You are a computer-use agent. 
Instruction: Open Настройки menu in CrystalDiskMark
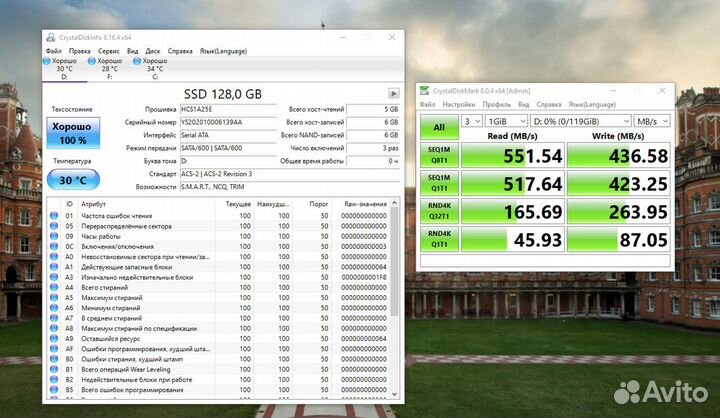click(458, 104)
